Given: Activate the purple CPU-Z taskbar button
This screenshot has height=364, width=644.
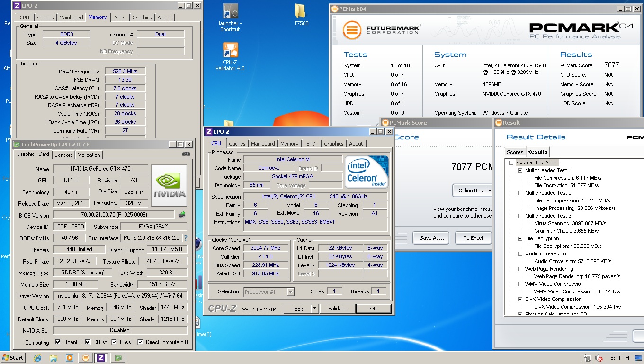Looking at the screenshot, I should click(x=101, y=358).
